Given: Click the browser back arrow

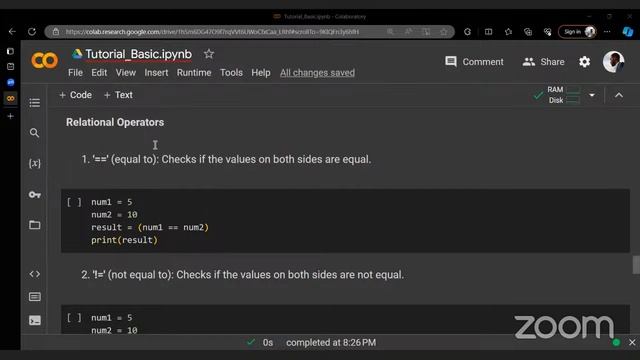Looking at the screenshot, I should coord(12,31).
